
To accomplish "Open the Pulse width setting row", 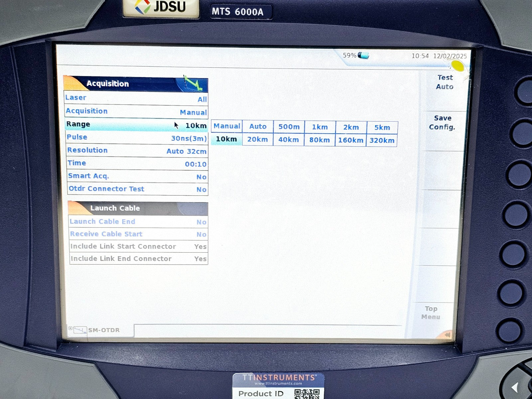I will 137,138.
